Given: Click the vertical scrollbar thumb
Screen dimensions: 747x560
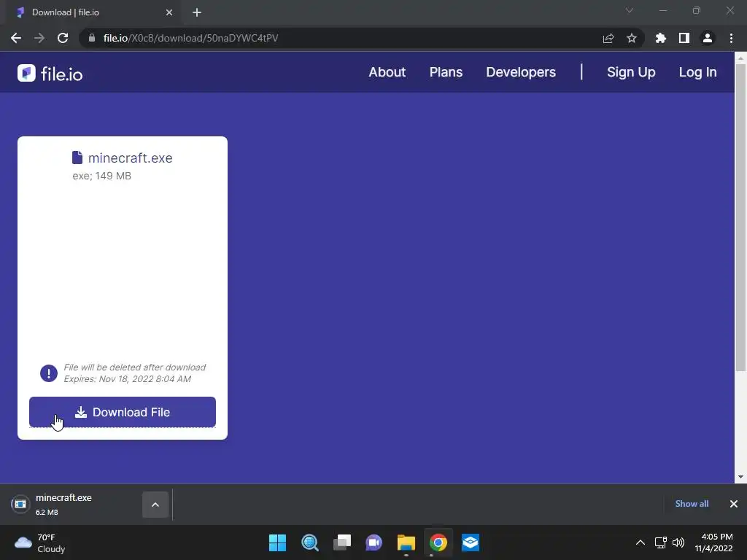Looking at the screenshot, I should [x=740, y=217].
